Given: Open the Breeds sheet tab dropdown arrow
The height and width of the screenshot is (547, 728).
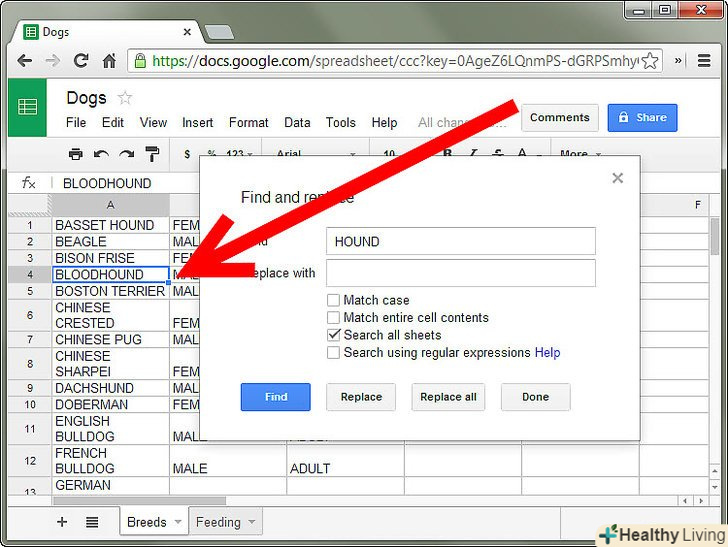Looking at the screenshot, I should pyautogui.click(x=178, y=522).
